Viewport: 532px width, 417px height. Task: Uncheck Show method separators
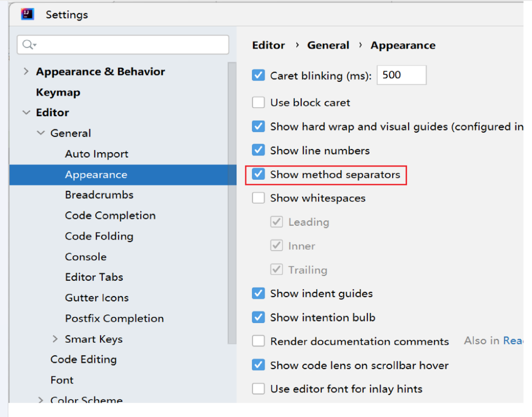(258, 174)
